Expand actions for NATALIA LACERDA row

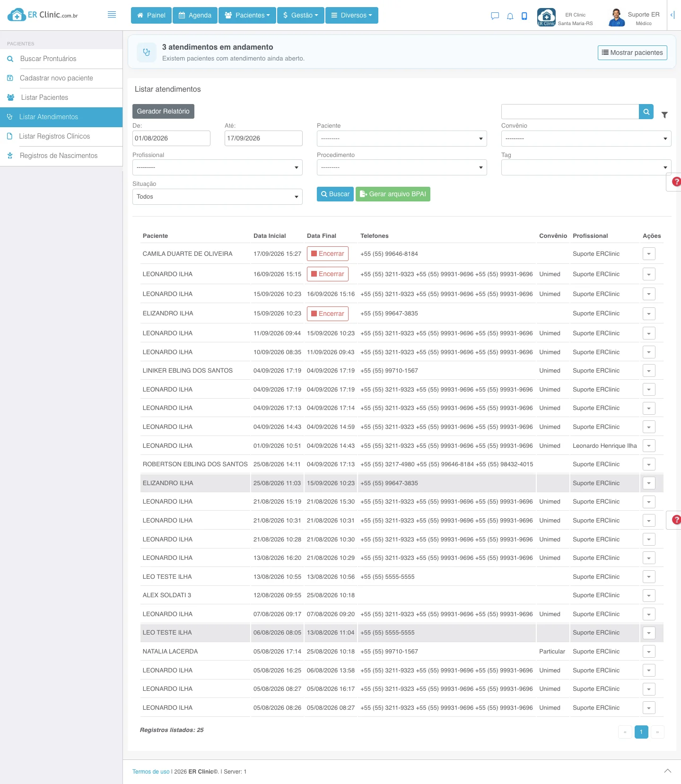click(x=649, y=652)
